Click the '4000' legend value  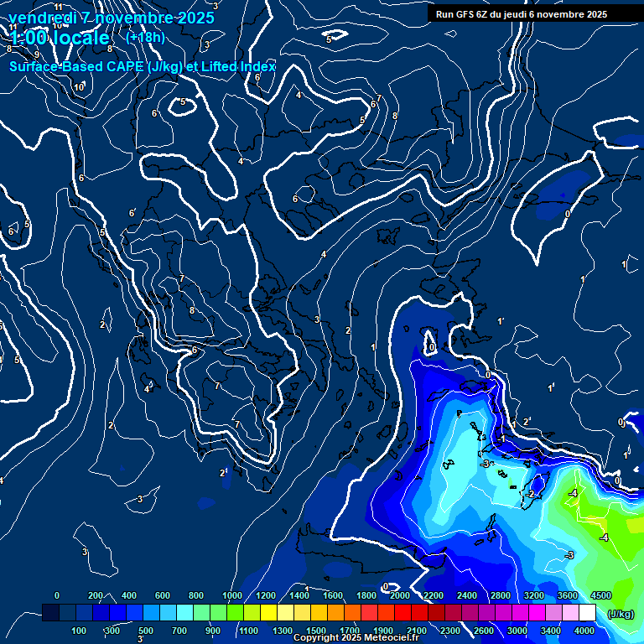tap(584, 631)
